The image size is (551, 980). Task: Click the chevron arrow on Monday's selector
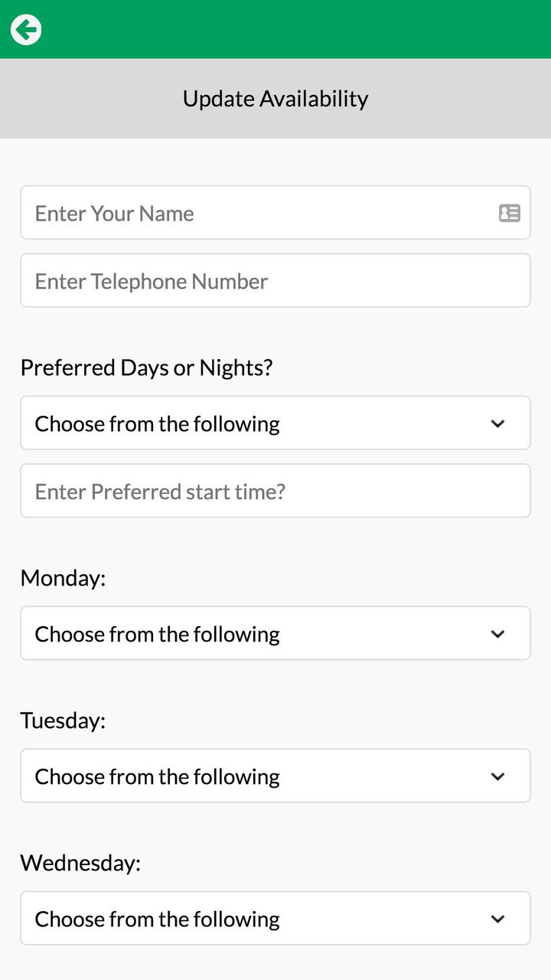click(x=498, y=634)
